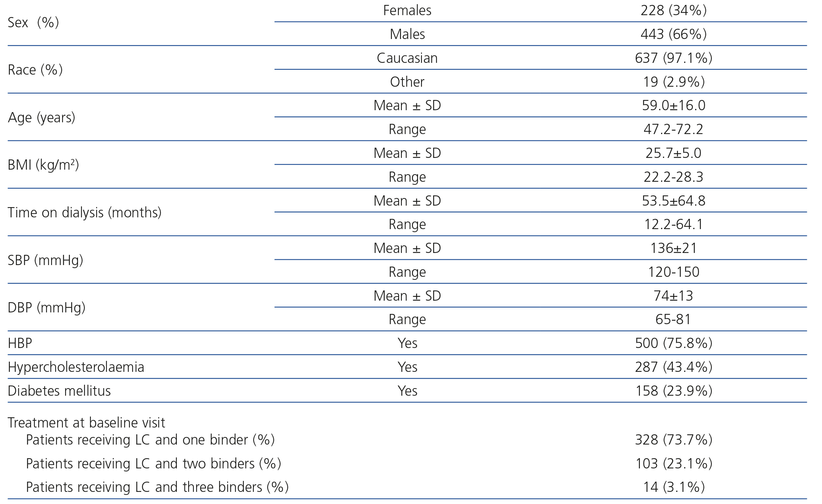The width and height of the screenshot is (822, 504).
Task: Select the SBP range value 120-150
Action: 673,272
